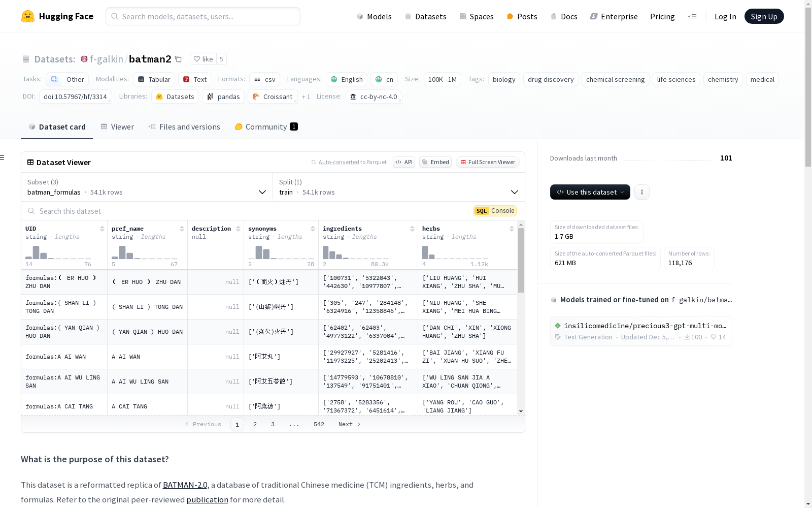812x508 pixels.
Task: Open the more navigation menu icon
Action: (x=692, y=16)
